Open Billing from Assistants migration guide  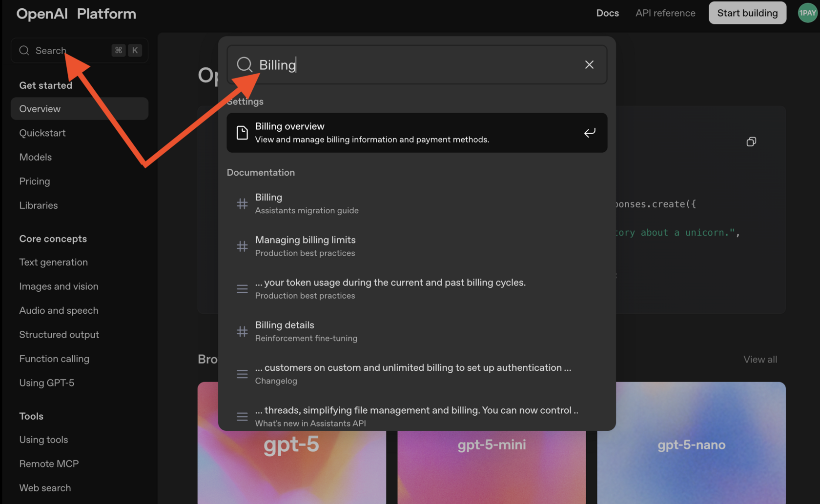pyautogui.click(x=417, y=203)
